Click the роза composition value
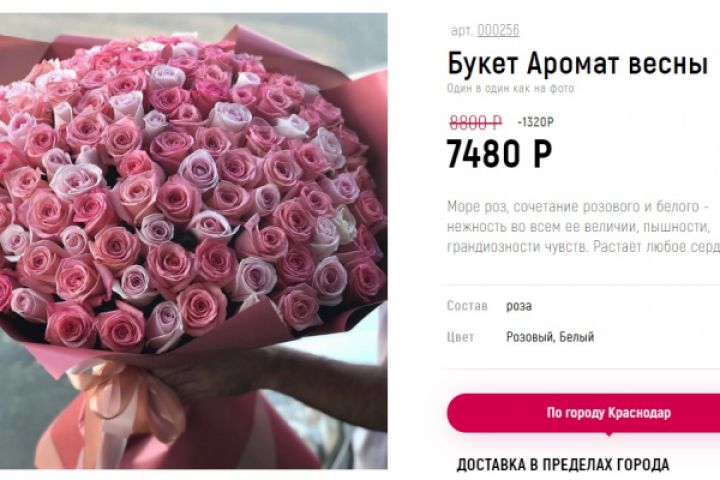 tap(519, 306)
